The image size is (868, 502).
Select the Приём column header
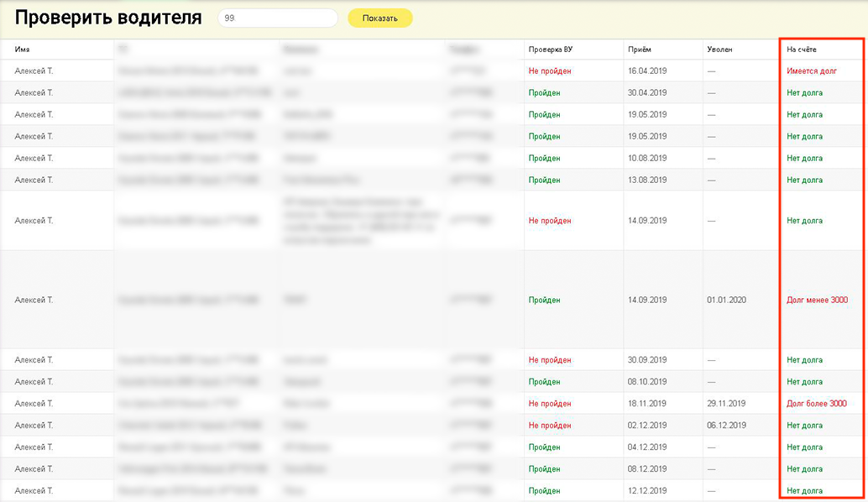(640, 50)
